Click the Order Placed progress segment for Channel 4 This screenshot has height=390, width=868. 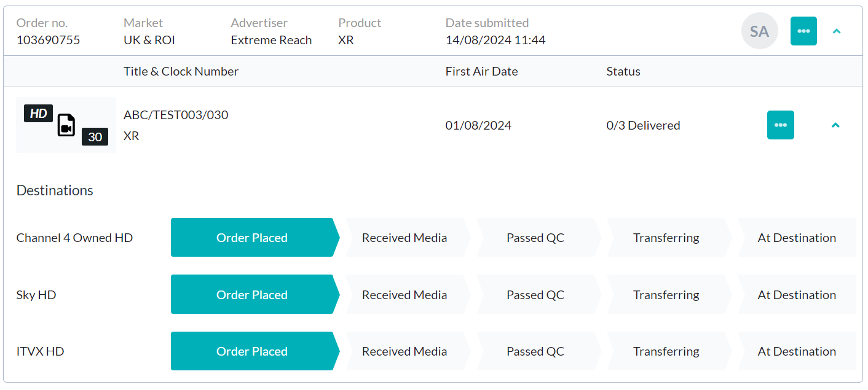pos(252,237)
